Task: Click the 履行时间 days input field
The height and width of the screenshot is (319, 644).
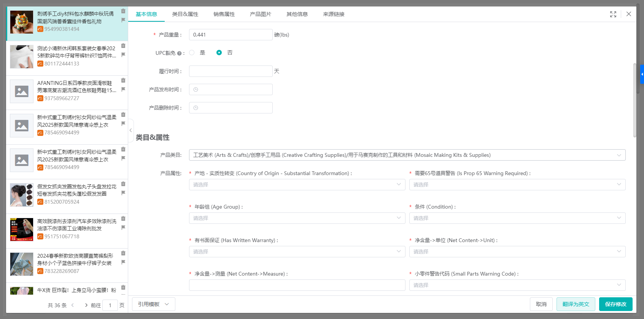Action: 231,71
